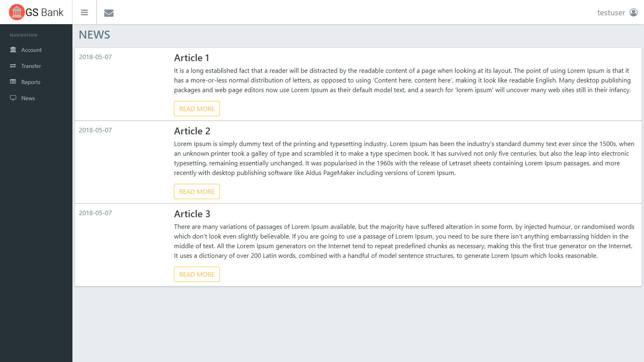Click the GS Bank logo icon
Image resolution: width=644 pixels, height=362 pixels.
(17, 12)
